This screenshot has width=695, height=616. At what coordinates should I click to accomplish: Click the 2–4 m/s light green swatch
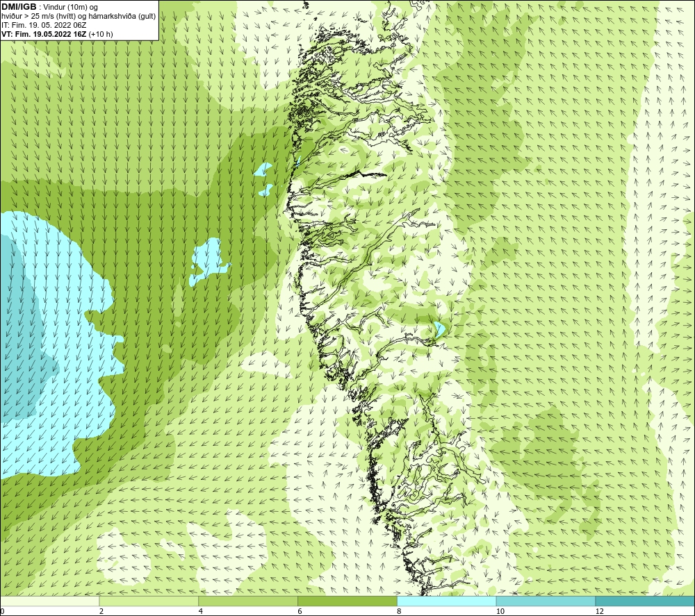149,601
